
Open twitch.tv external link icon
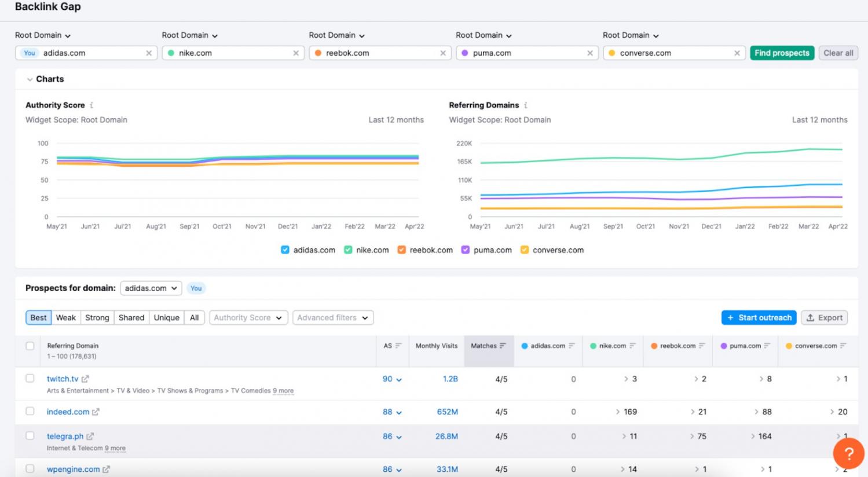(x=85, y=379)
